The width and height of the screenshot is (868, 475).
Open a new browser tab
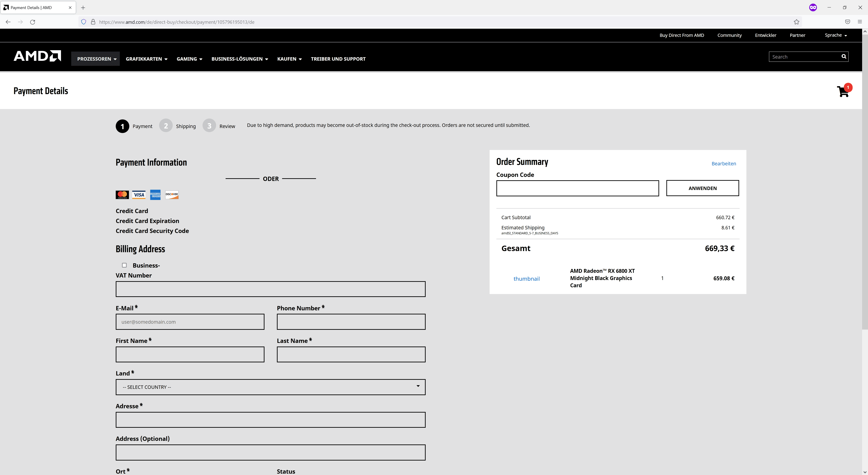83,7
